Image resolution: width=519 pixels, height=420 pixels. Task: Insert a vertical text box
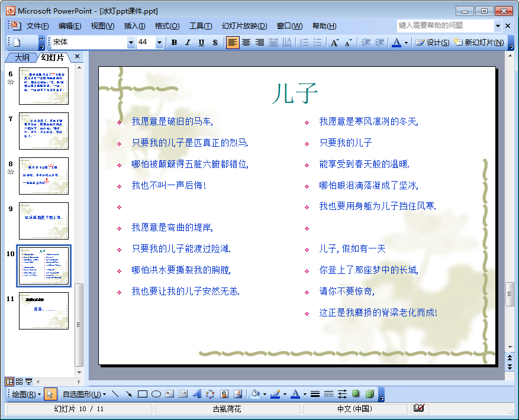coord(183,394)
